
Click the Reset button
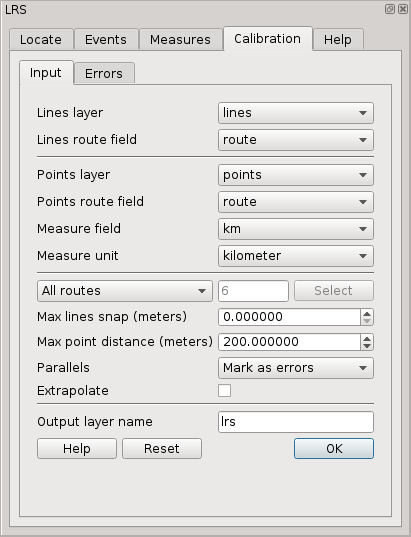coord(162,449)
